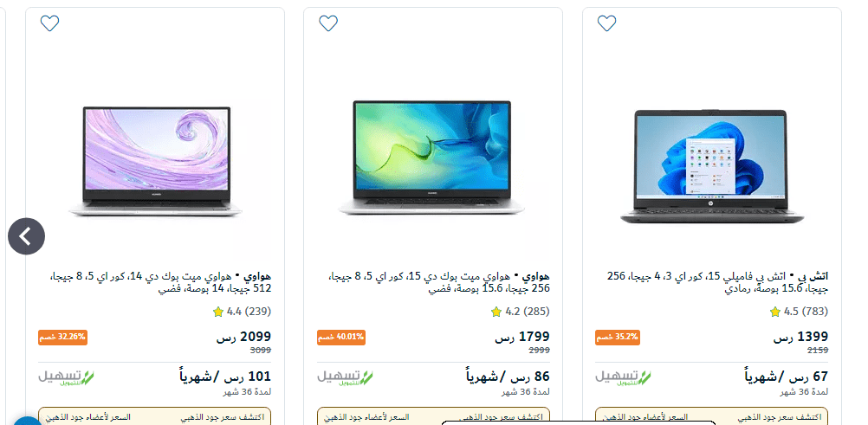This screenshot has width=868, height=425.
Task: Click Tasheel logo under MateBook D14
Action: (66, 377)
